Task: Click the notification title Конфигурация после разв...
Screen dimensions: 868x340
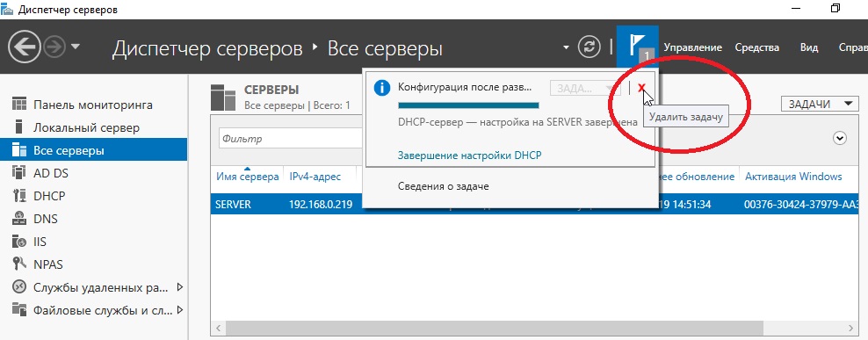Action: pos(464,88)
